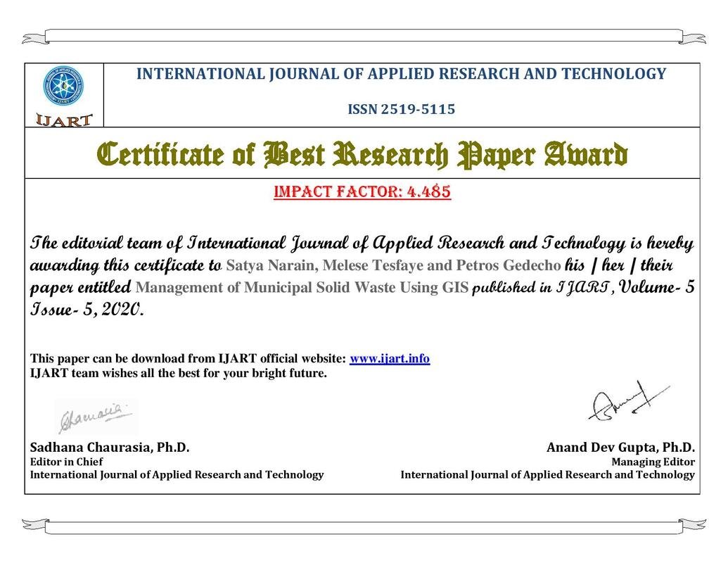Click the journal name under Editor in Chief
This screenshot has height=563, width=728.
[177, 475]
